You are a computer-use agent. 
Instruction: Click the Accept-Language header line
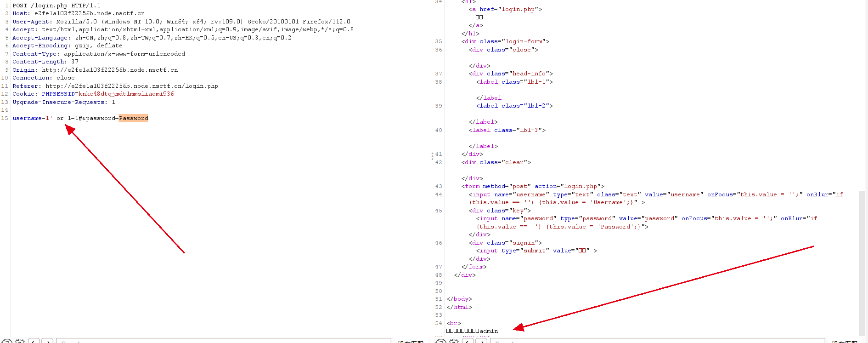[152, 38]
